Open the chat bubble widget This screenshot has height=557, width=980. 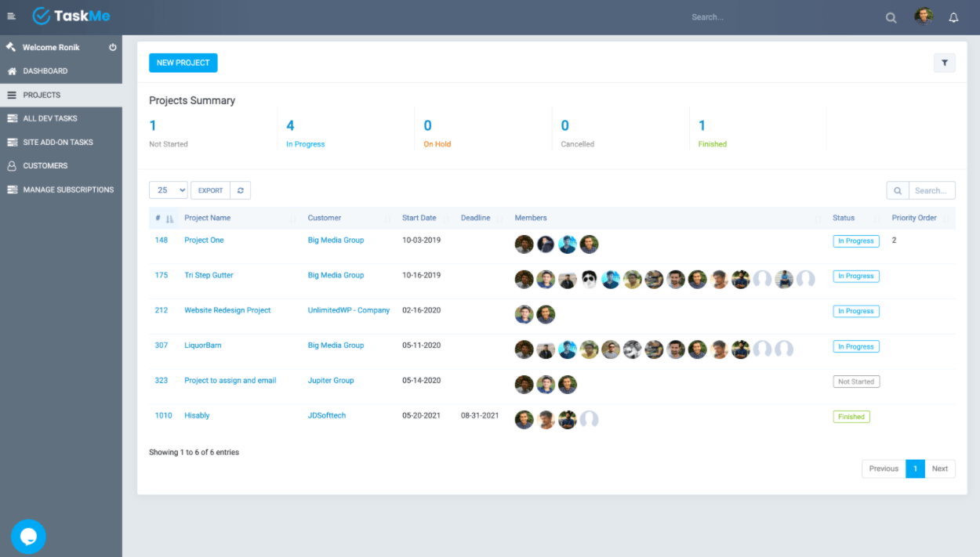(28, 537)
